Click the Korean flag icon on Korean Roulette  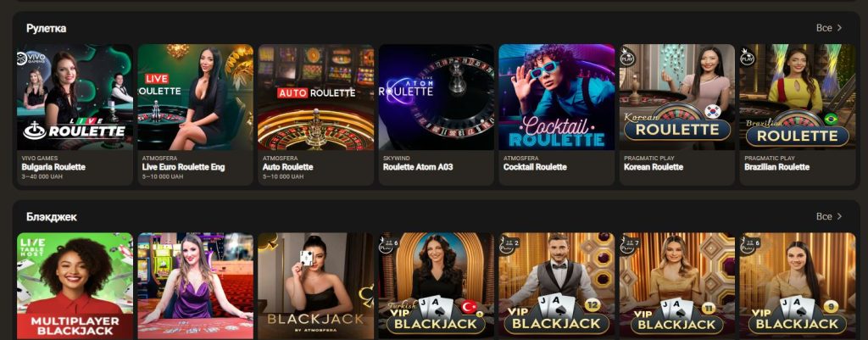click(x=712, y=111)
